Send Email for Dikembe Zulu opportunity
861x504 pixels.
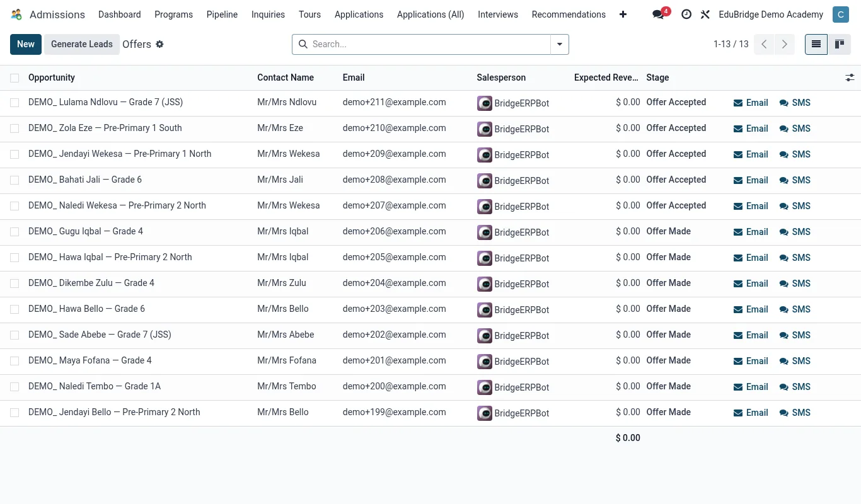(751, 283)
